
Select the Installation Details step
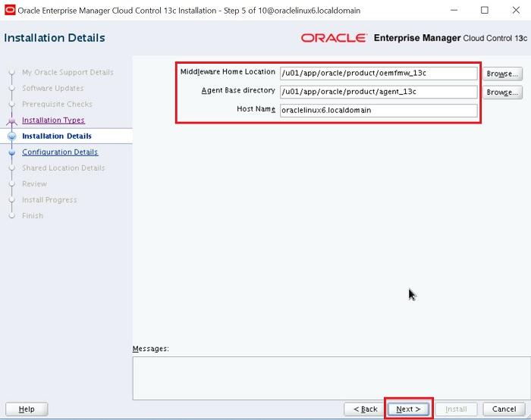click(x=57, y=136)
